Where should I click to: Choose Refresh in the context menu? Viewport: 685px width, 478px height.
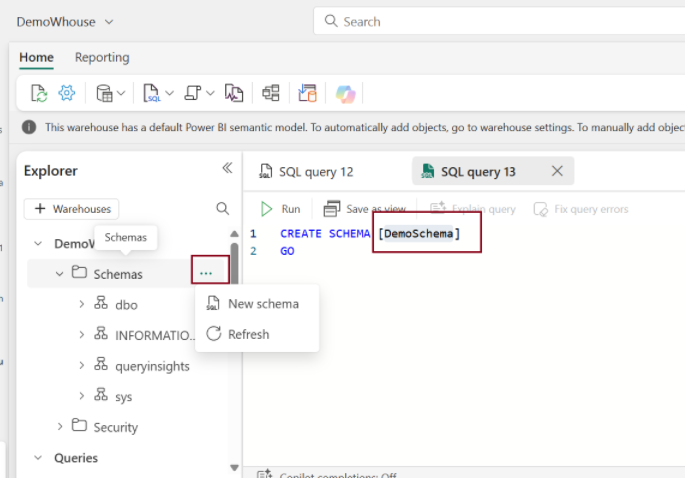pyautogui.click(x=248, y=334)
